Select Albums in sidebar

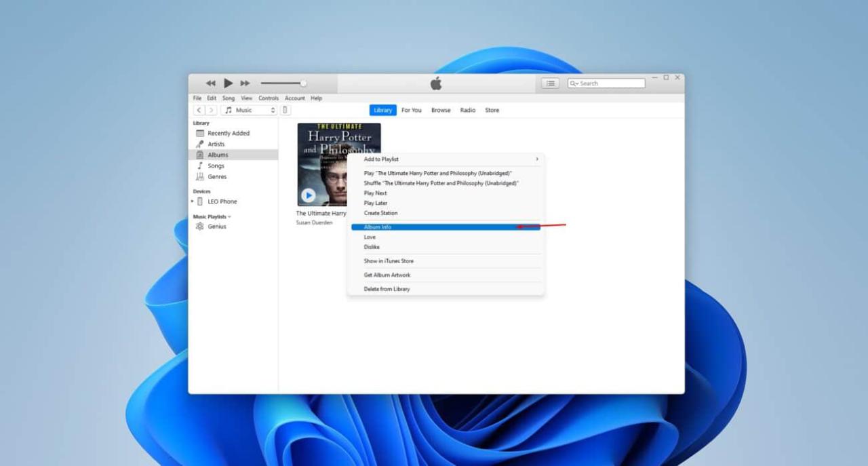(233, 155)
